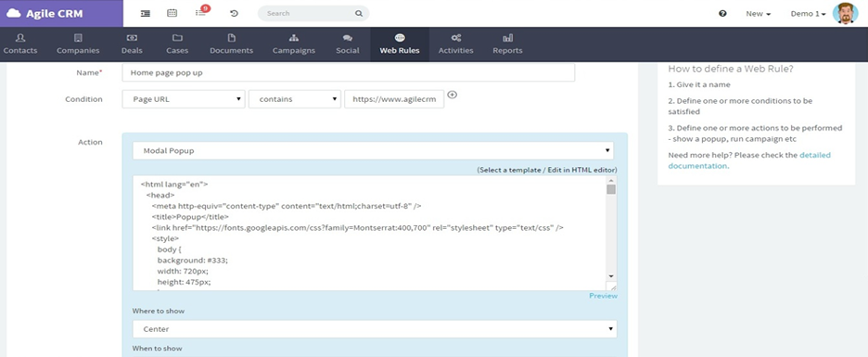Click the search magnifier icon
This screenshot has height=357, width=868.
click(x=359, y=13)
